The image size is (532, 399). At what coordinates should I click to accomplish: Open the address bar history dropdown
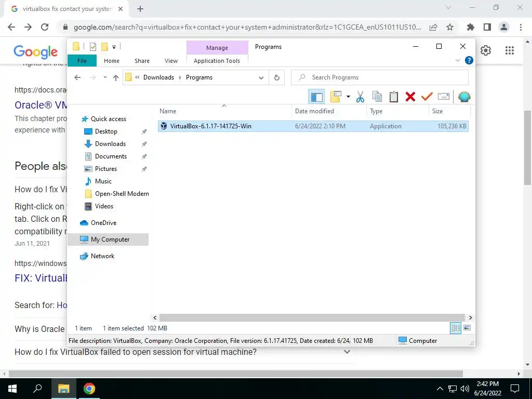coord(261,78)
